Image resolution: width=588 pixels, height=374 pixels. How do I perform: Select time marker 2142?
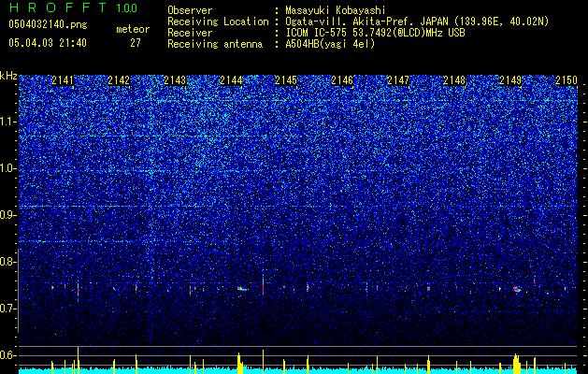119,80
